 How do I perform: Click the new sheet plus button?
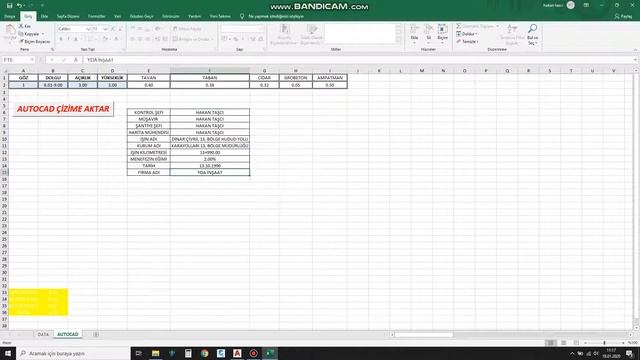coord(96,334)
